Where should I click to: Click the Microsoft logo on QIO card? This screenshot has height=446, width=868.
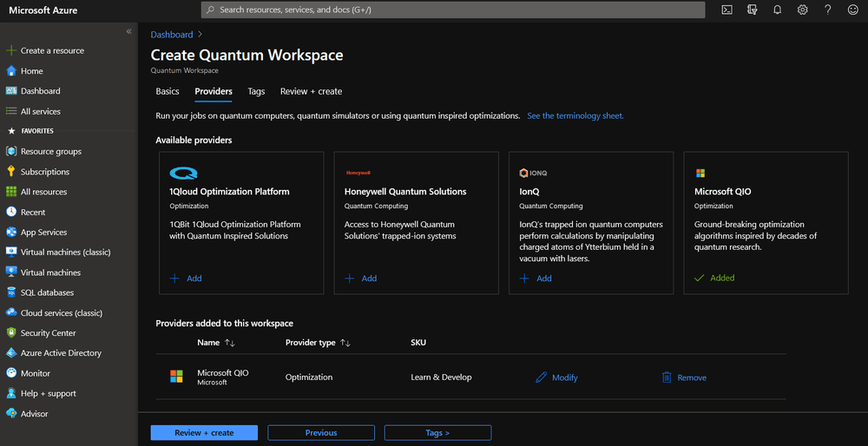(x=700, y=174)
